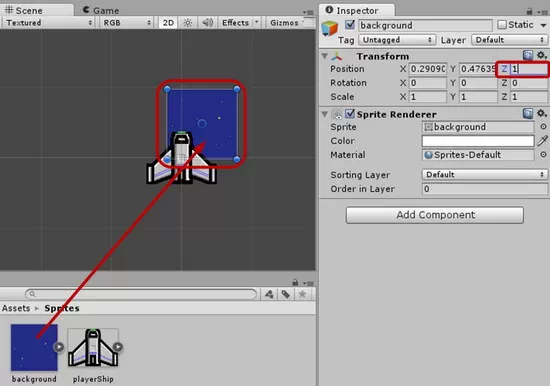Toggle the Static checkbox
550x386 pixels.
pyautogui.click(x=502, y=25)
